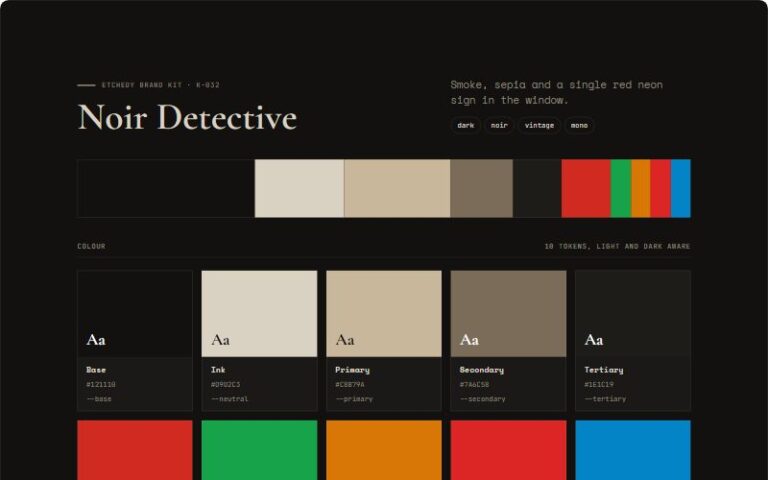This screenshot has height=480, width=768.
Task: Select the orange segment in palette strip
Action: point(641,188)
